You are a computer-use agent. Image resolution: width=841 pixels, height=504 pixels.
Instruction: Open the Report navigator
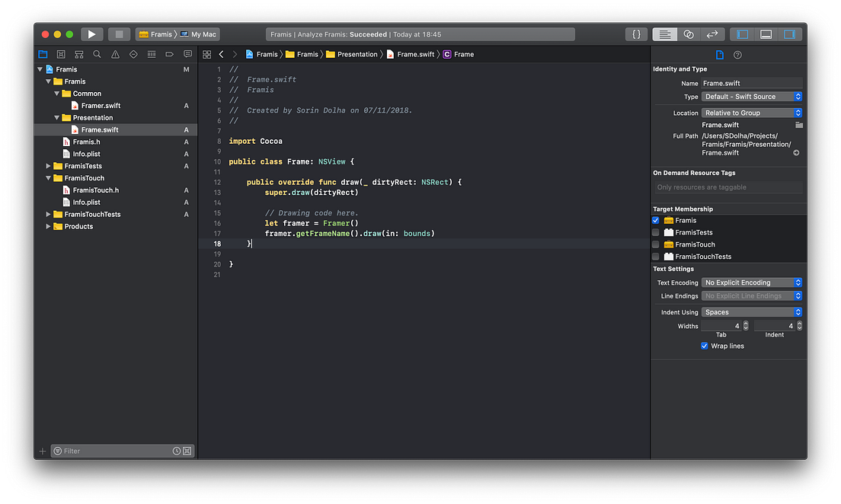click(x=188, y=54)
